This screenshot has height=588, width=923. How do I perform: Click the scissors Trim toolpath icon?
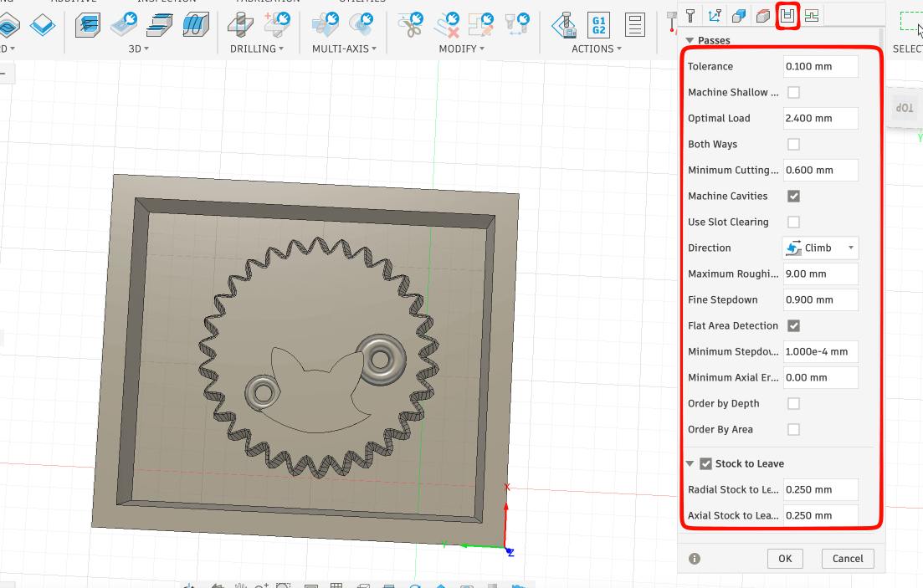tap(410, 25)
